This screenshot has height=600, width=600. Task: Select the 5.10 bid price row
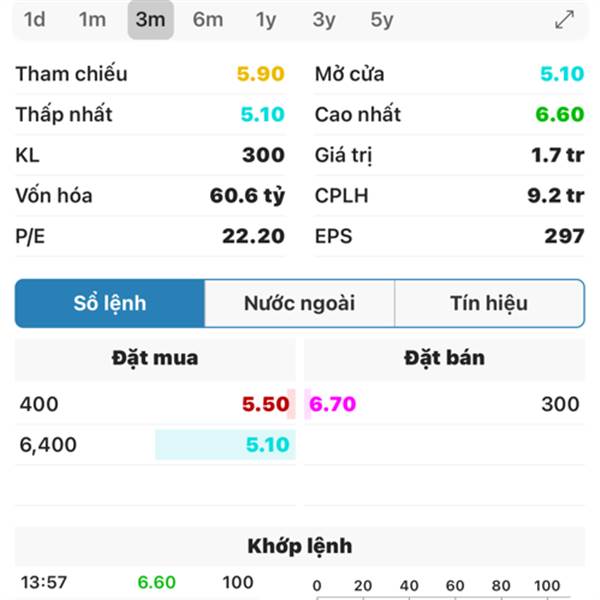155,444
